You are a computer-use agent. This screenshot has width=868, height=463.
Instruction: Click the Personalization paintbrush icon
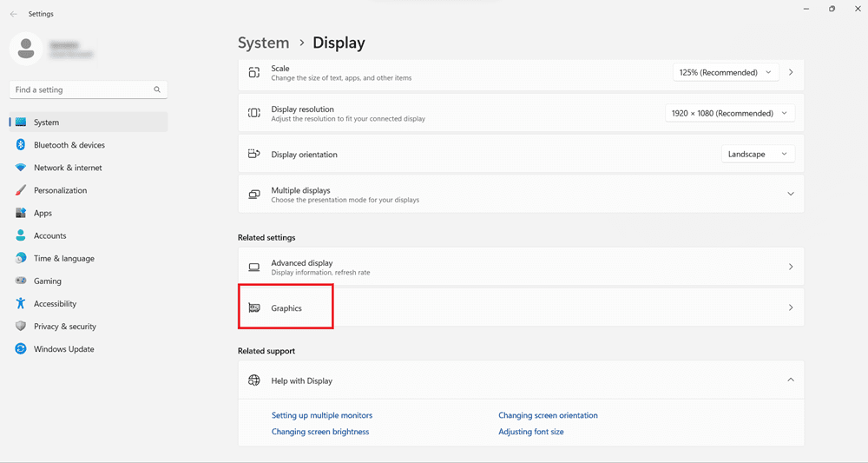(21, 190)
